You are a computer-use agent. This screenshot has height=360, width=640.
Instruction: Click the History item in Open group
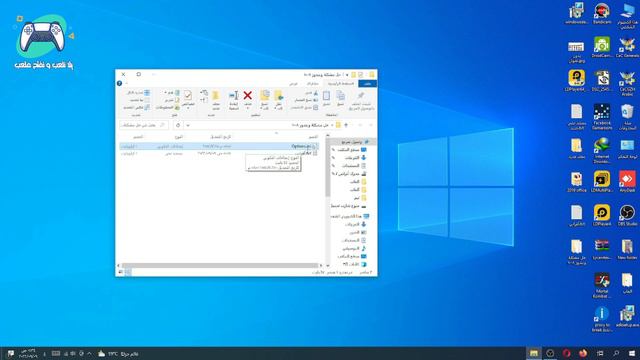[167, 107]
